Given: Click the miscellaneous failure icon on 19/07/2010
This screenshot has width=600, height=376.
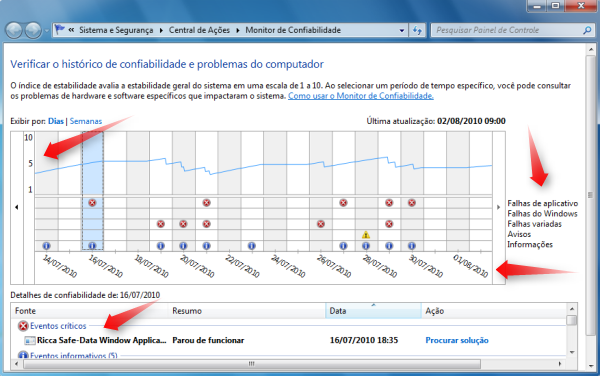Looking at the screenshot, I should pyautogui.click(x=161, y=224).
